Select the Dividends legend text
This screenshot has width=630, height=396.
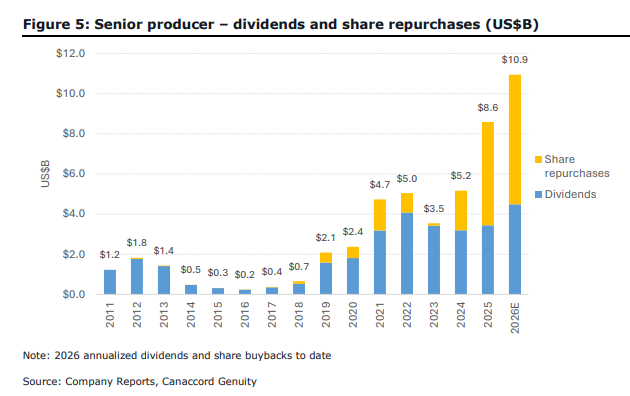click(570, 194)
